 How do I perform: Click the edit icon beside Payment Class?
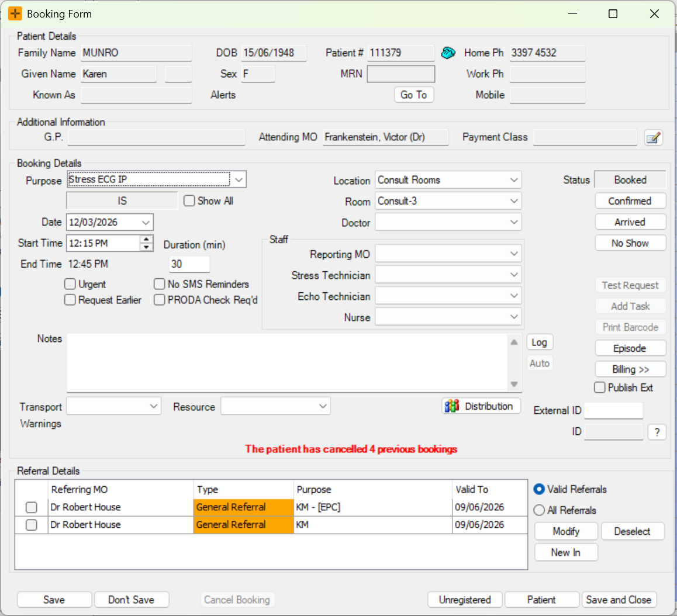pyautogui.click(x=653, y=138)
